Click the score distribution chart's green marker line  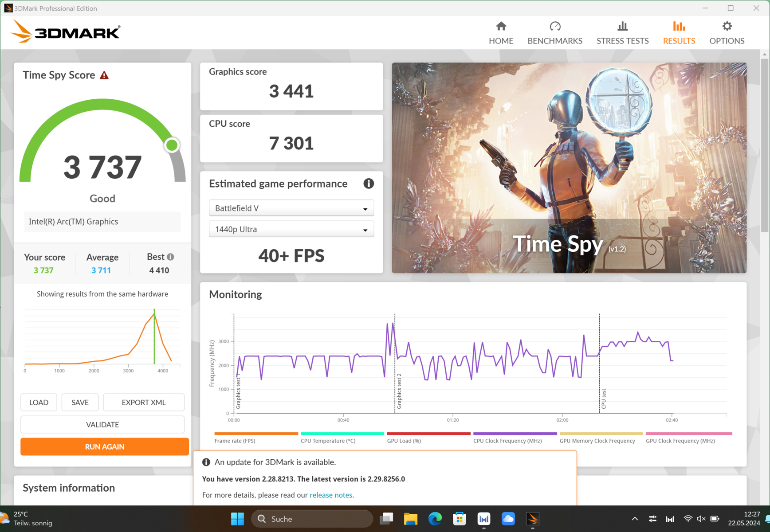pos(154,337)
